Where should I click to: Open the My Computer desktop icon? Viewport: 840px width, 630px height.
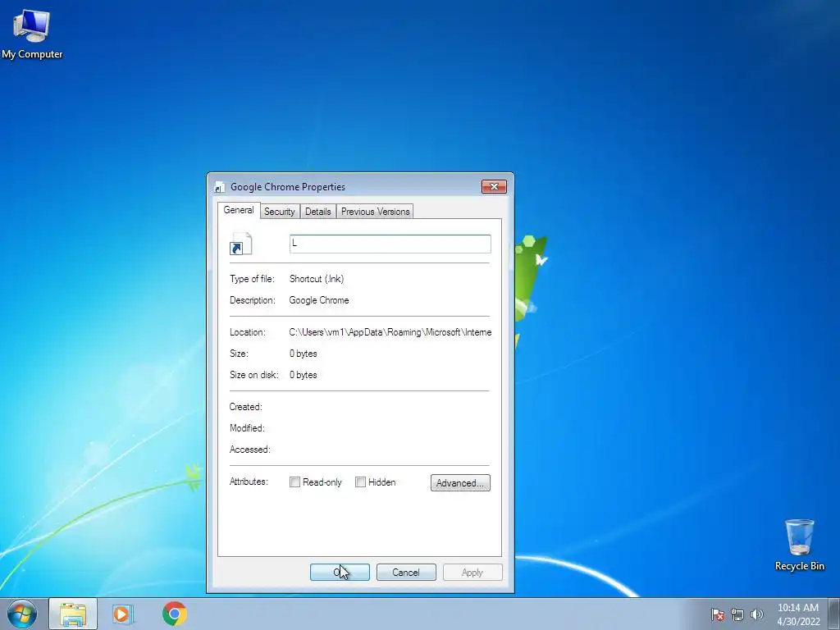[32, 34]
